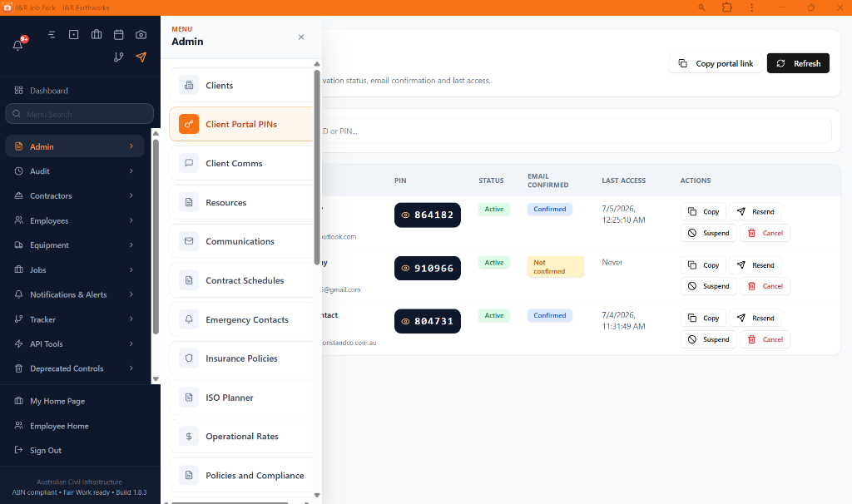Expand Notifications & Alerts section
Viewport: 852px width, 504px height.
click(75, 294)
